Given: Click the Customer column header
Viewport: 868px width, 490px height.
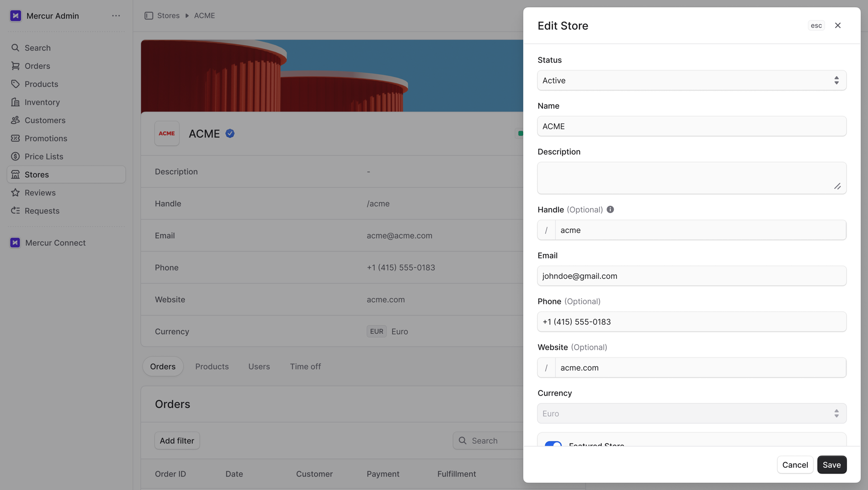Looking at the screenshot, I should tap(314, 474).
